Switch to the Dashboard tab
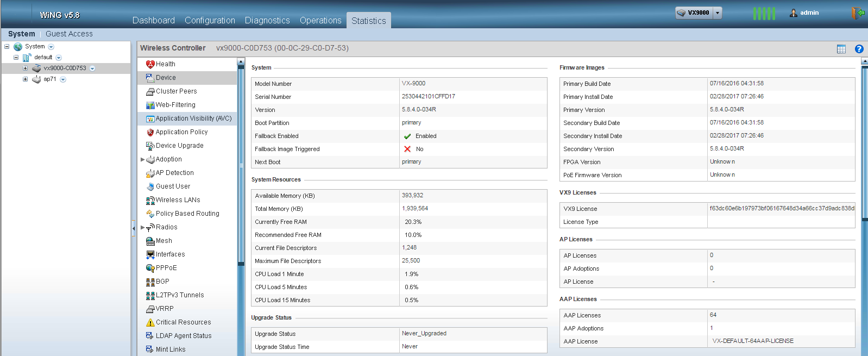The height and width of the screenshot is (356, 868). pos(154,20)
